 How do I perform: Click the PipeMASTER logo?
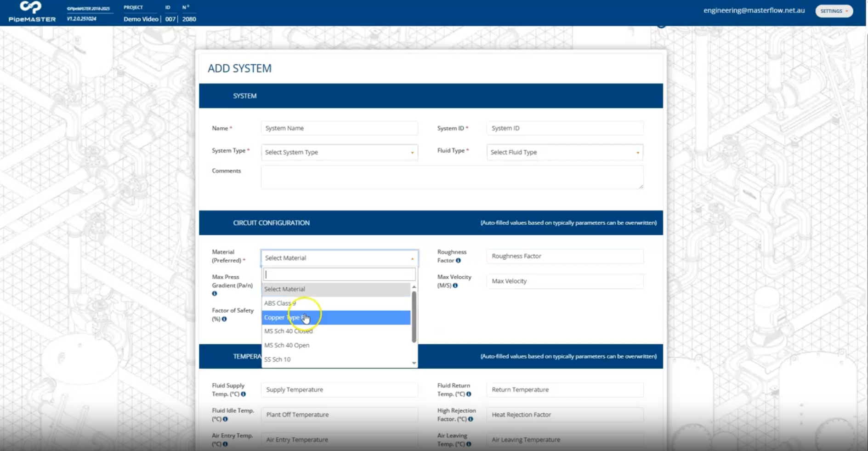pos(32,12)
